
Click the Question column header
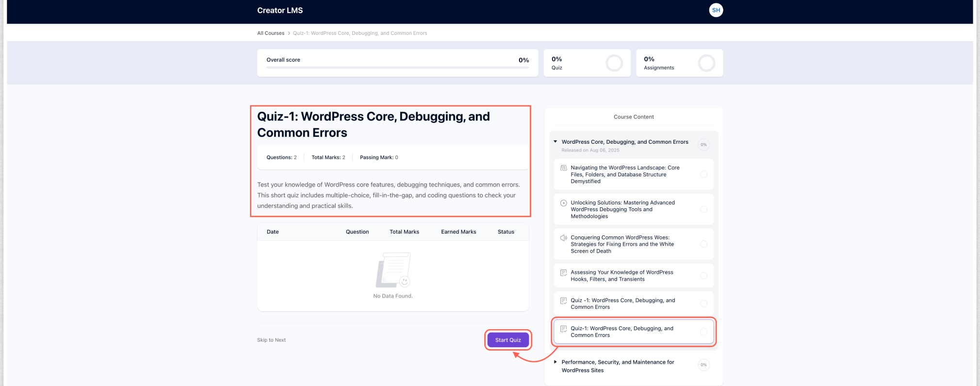point(357,232)
